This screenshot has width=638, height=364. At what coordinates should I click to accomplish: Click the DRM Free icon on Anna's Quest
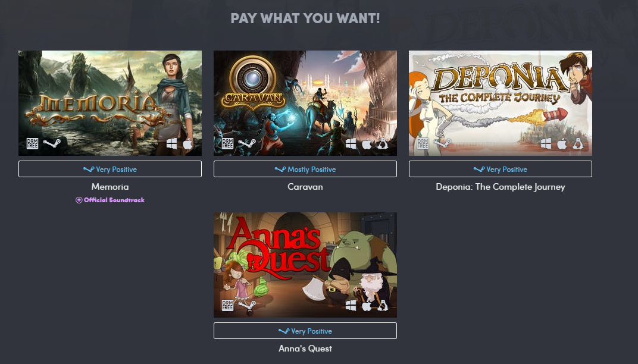tap(227, 305)
